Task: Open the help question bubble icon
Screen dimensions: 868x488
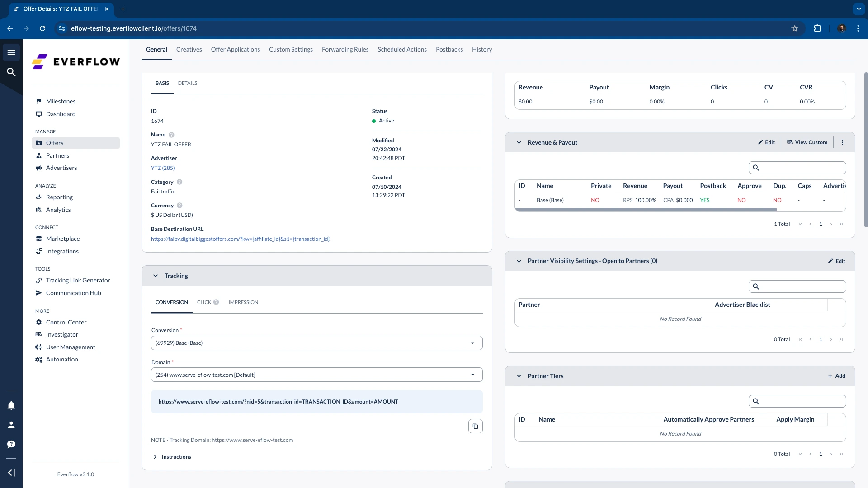Action: pos(11,444)
